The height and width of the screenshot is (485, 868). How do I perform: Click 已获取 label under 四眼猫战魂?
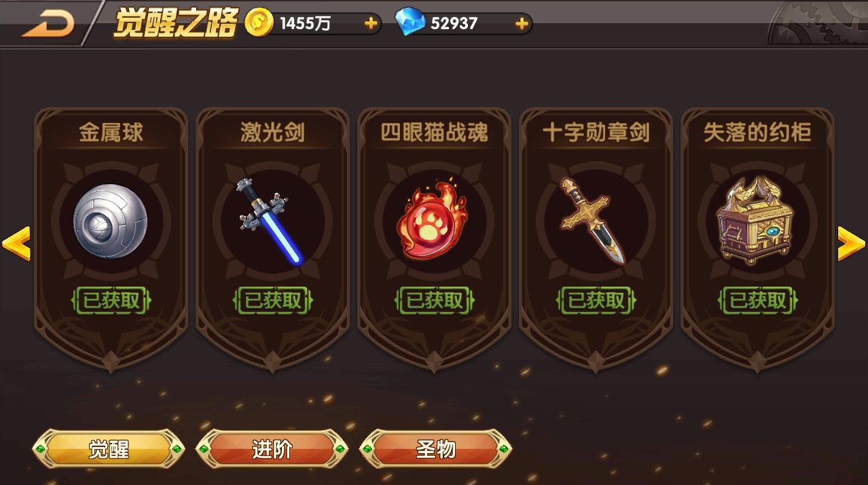point(435,300)
